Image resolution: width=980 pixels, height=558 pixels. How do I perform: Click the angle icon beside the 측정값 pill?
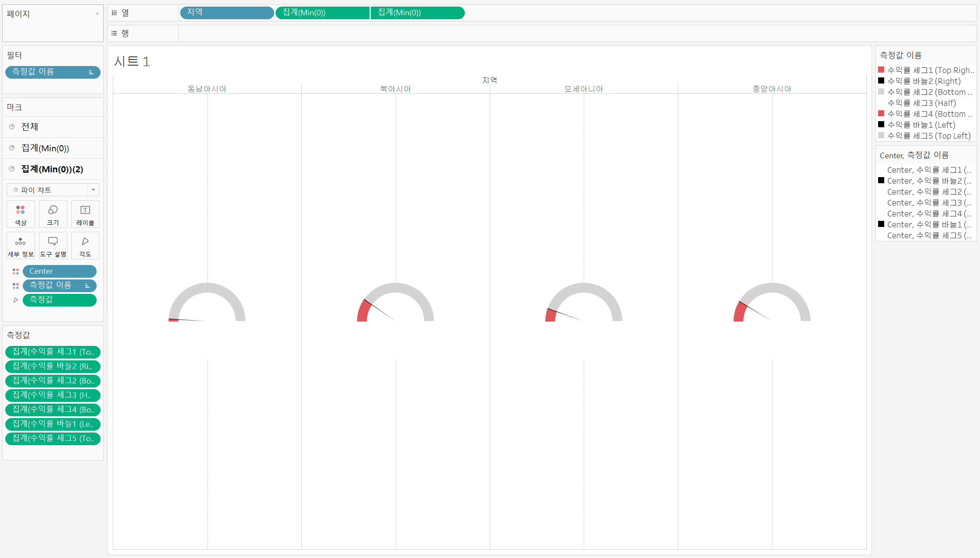click(16, 300)
